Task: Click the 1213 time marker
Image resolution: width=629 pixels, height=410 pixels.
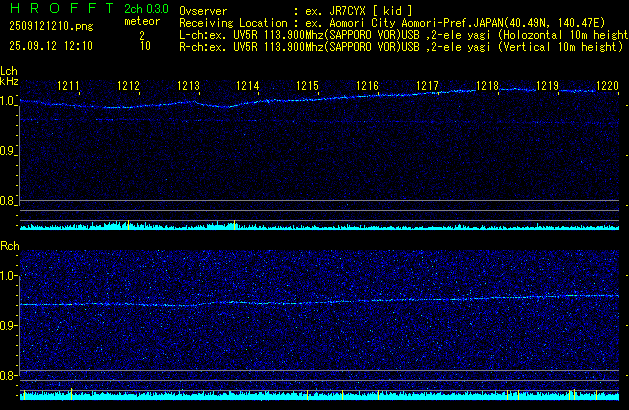Action: (188, 86)
